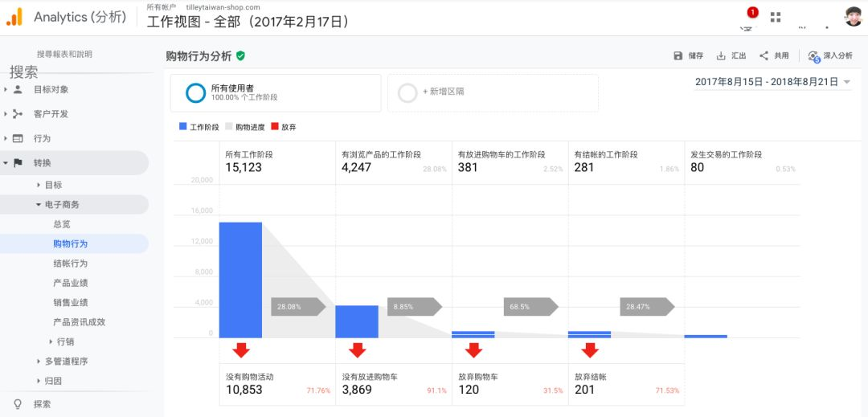The height and width of the screenshot is (417, 868).
Task: Click the 10,853 no-shopping-activity value
Action: (x=244, y=390)
